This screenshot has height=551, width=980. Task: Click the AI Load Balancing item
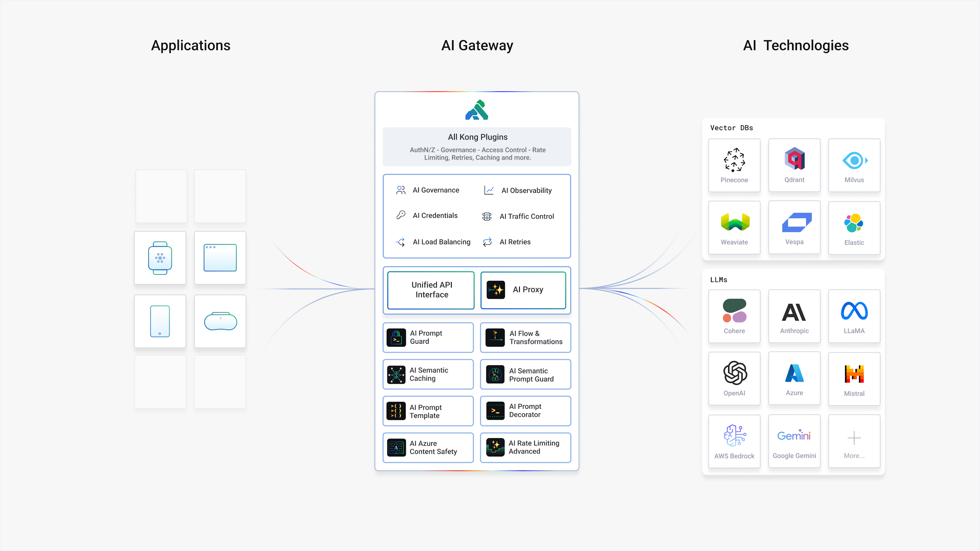433,242
